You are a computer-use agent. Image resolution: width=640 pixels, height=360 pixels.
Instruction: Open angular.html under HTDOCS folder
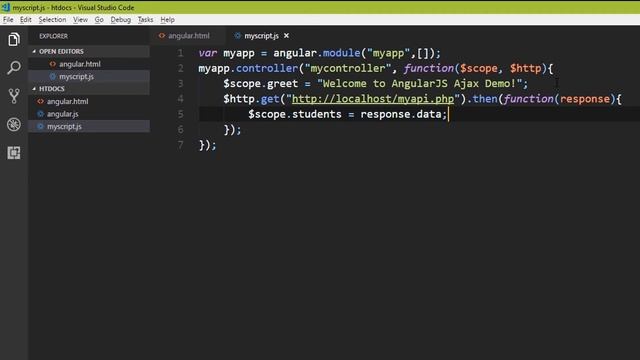point(89,101)
